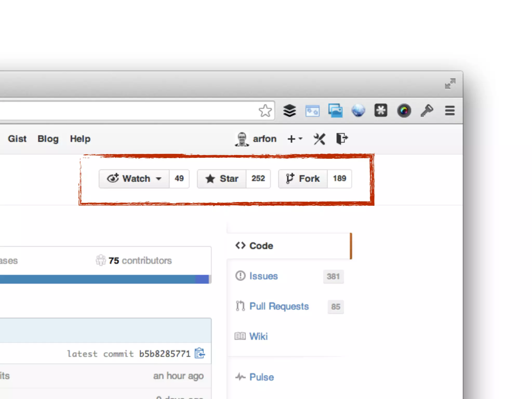The image size is (532, 399).
Task: Click the sign out icon
Action: point(342,138)
